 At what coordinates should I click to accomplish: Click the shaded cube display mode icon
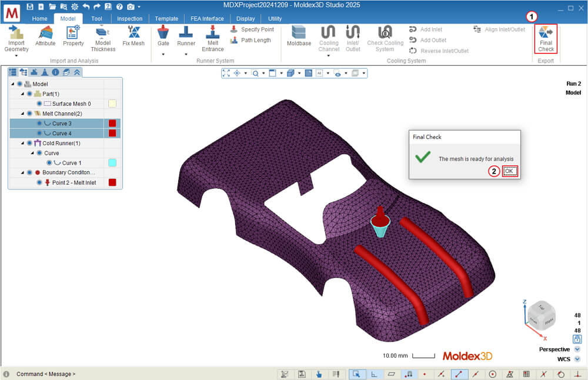(x=290, y=73)
